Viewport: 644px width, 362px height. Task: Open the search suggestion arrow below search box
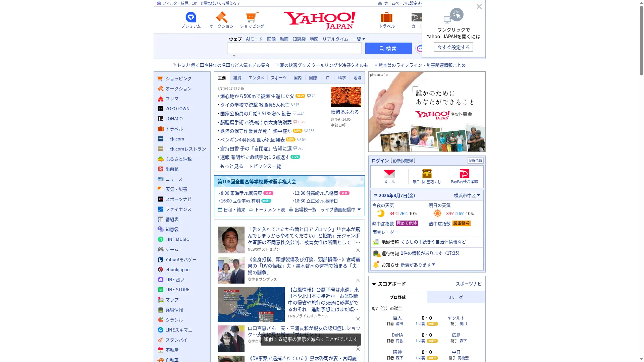tap(234, 56)
